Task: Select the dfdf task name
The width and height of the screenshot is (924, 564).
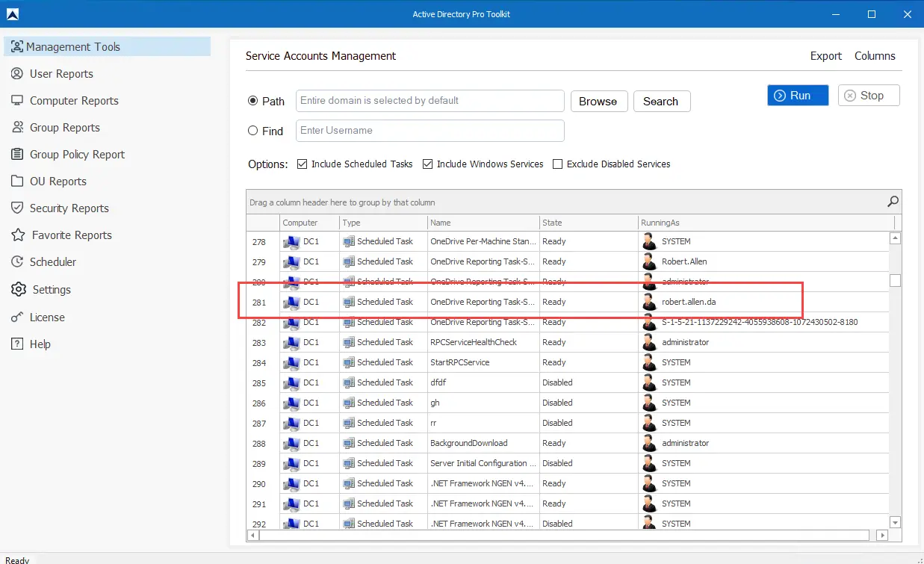Action: point(439,382)
